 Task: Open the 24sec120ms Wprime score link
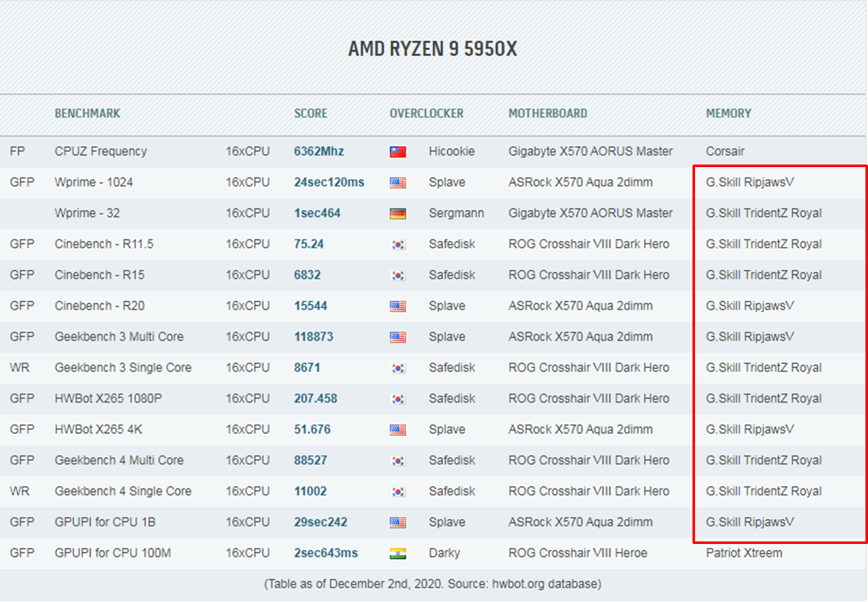click(329, 182)
